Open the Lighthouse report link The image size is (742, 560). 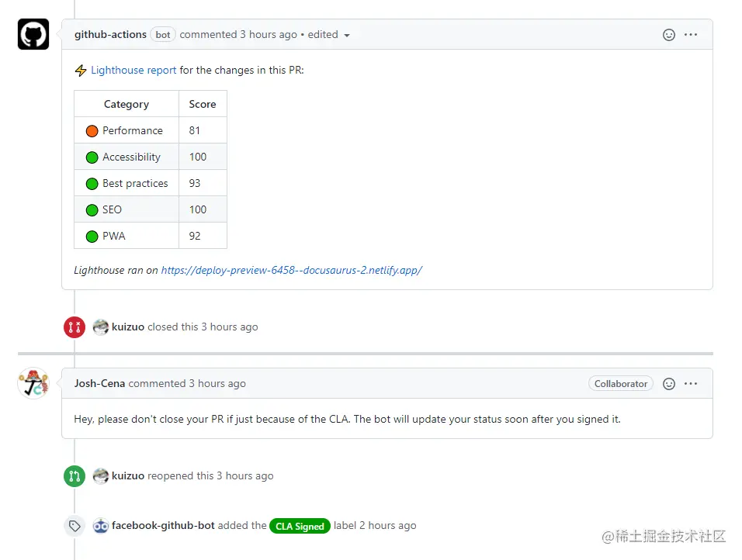[133, 70]
